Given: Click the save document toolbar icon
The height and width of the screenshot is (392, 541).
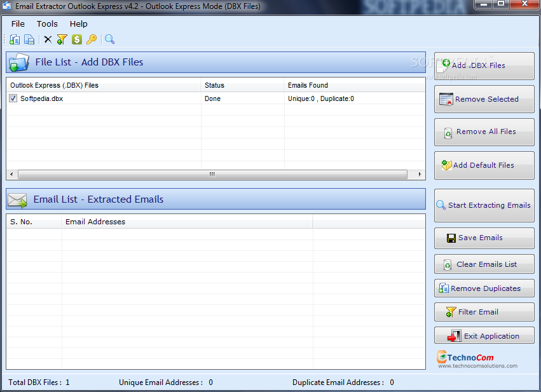Looking at the screenshot, I should click(29, 39).
